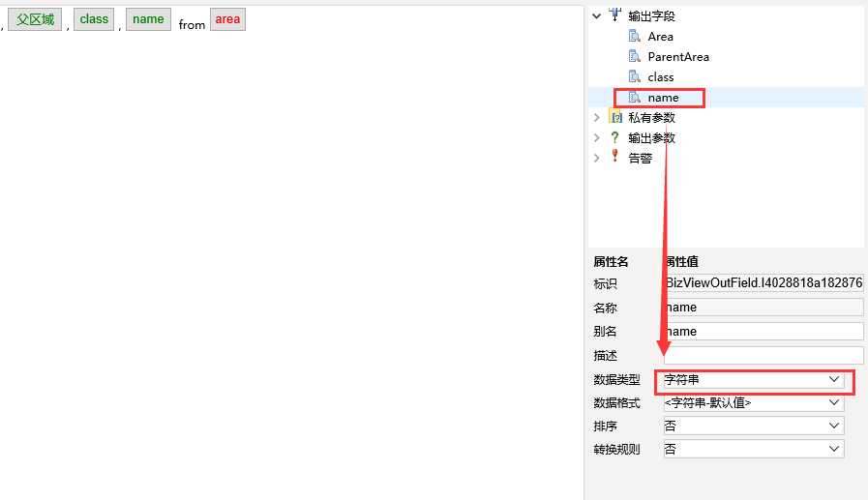
Task: Click the 输出字段 folder icon
Action: pos(615,15)
